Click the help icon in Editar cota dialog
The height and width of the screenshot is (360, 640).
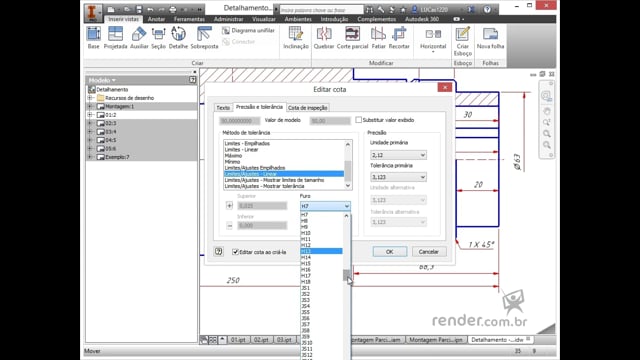[x=219, y=251]
